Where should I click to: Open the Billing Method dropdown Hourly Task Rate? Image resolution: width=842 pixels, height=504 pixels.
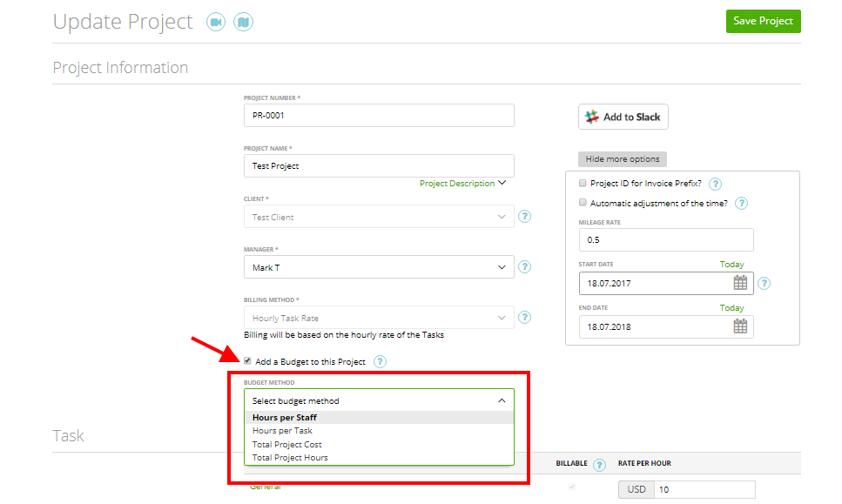click(379, 318)
